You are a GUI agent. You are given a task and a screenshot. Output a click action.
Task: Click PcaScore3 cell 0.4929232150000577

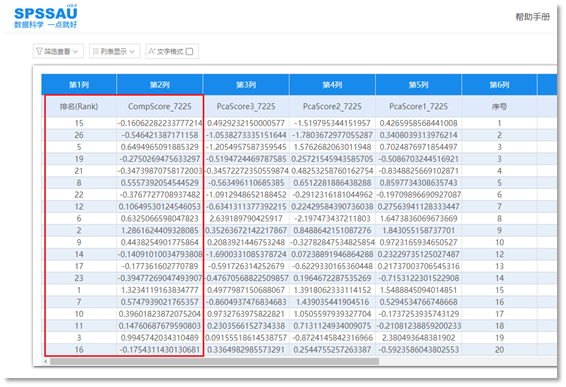coord(246,123)
